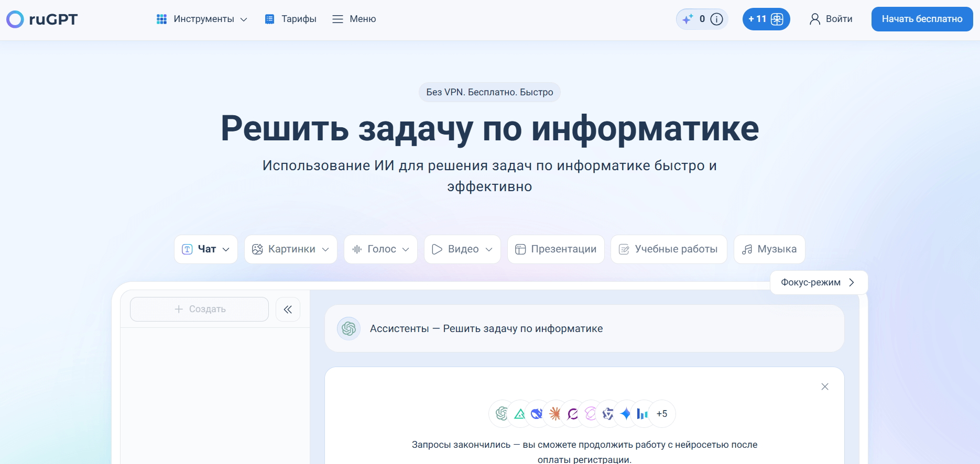The width and height of the screenshot is (980, 464).
Task: Open the Голос dropdown
Action: 380,249
